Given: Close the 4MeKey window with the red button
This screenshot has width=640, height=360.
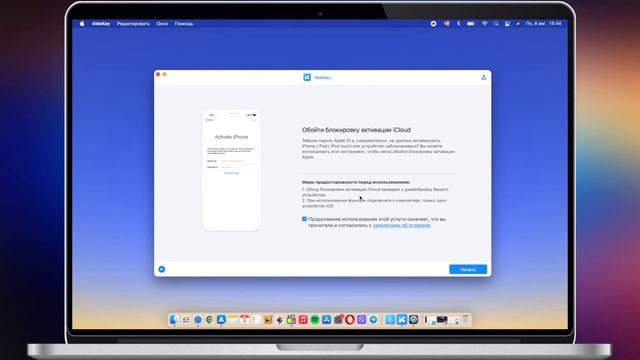Looking at the screenshot, I should pos(158,74).
